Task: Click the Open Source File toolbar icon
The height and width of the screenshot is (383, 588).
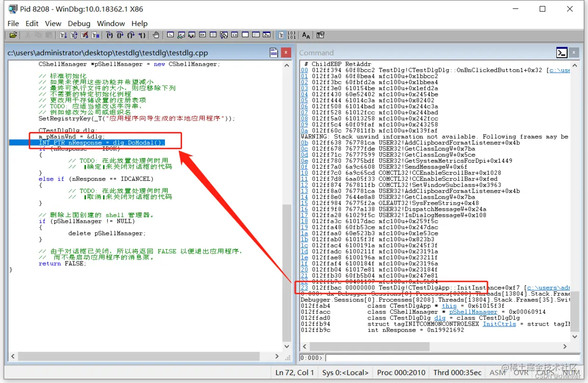Action: [x=13, y=35]
